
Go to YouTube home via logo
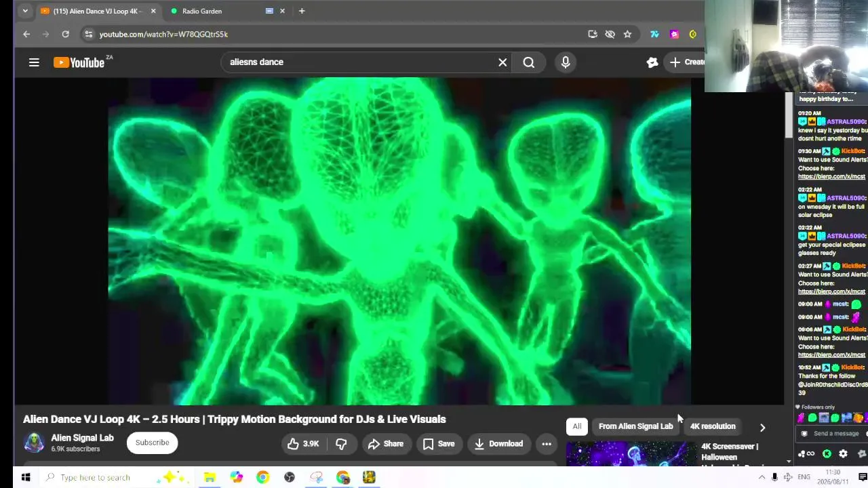(x=79, y=62)
